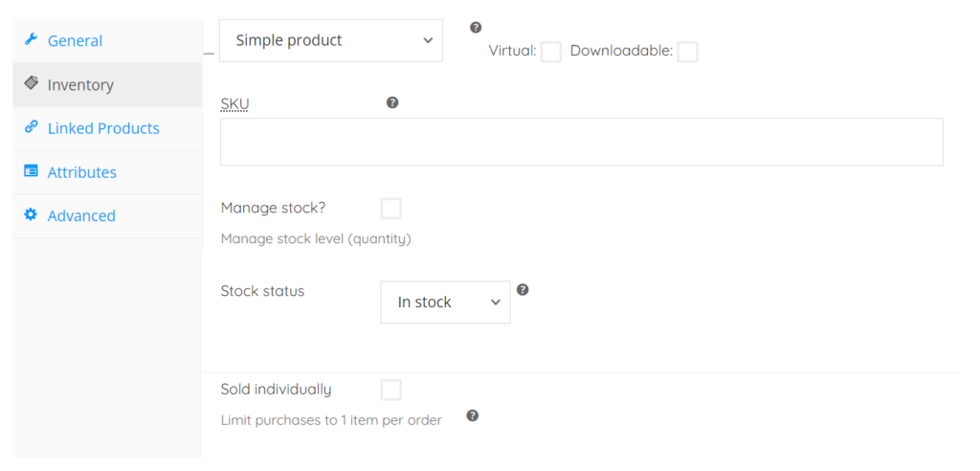Select the Advanced tab
The height and width of the screenshot is (471, 980).
tap(81, 216)
